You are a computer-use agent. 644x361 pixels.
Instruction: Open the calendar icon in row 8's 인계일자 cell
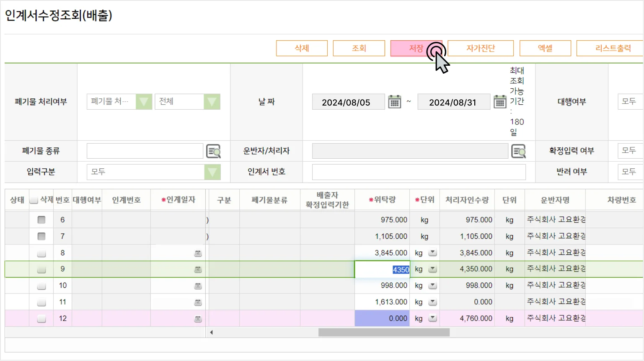(x=198, y=253)
